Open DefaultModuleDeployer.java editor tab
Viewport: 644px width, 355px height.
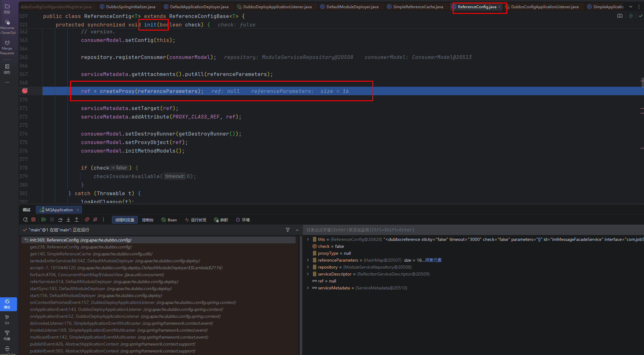point(352,7)
